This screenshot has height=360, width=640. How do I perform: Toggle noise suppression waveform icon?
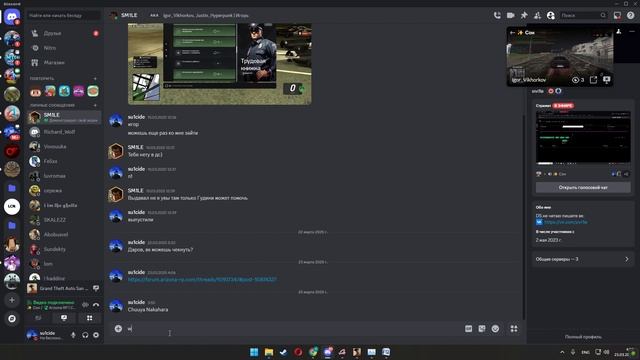coord(85,304)
